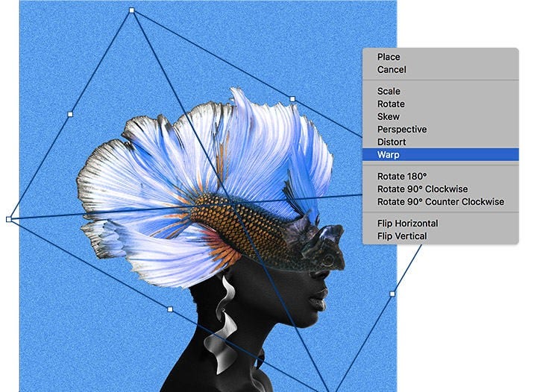Image resolution: width=537 pixels, height=392 pixels.
Task: Click the top corner transform handle
Action: click(x=132, y=10)
